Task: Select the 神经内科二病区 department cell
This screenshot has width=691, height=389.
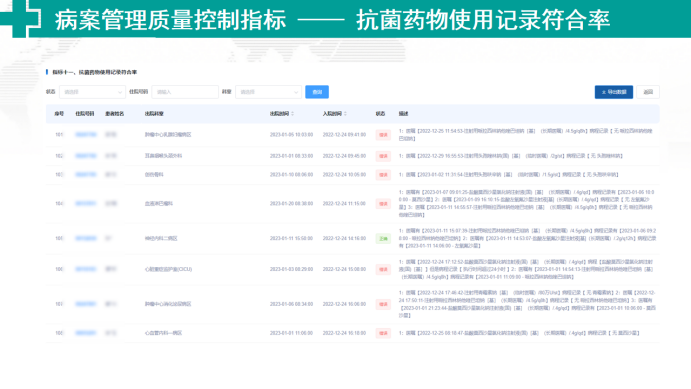Action: [161, 238]
